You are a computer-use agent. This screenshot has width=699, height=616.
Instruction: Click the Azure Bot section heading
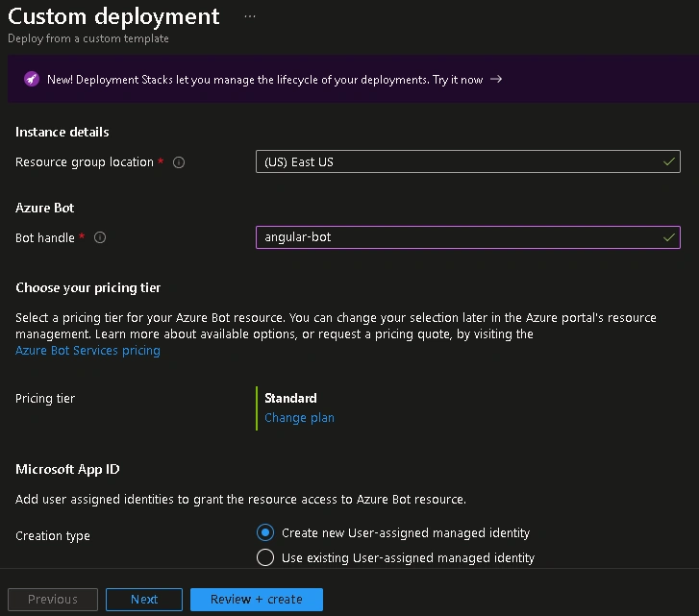tap(44, 208)
